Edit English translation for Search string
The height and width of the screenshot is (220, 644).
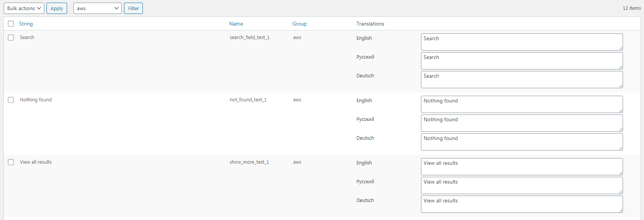click(522, 42)
